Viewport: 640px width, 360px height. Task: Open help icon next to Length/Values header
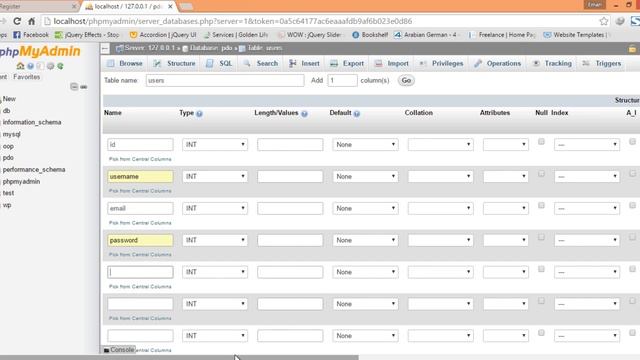pos(304,113)
